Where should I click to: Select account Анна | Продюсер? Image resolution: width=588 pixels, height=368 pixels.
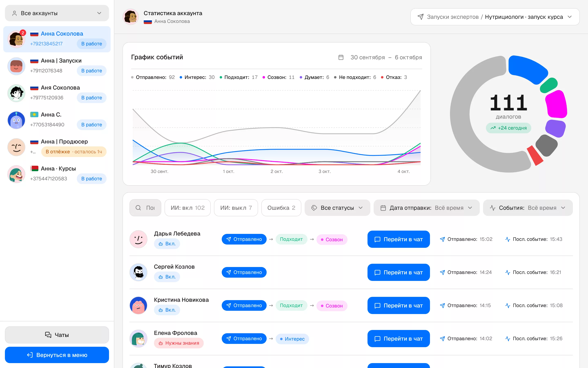click(x=57, y=147)
